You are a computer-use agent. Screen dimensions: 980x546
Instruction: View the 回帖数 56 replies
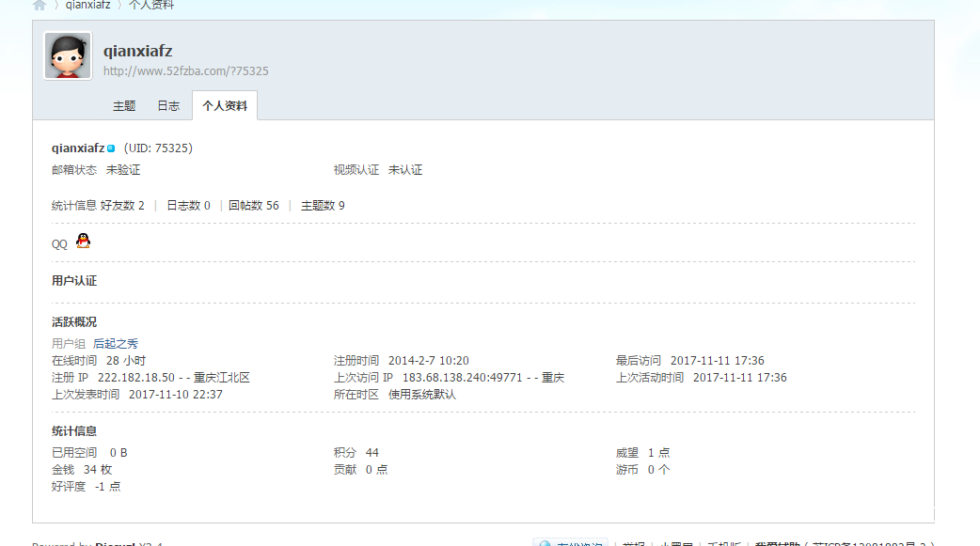(254, 205)
